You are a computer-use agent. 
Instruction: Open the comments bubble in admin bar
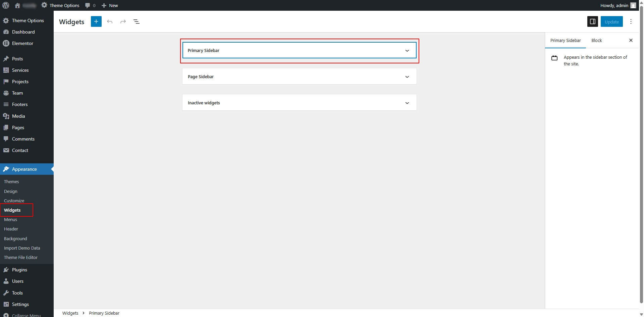(90, 5)
